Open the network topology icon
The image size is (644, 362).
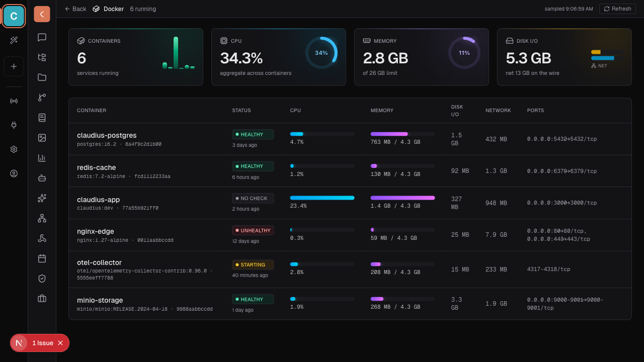(42, 218)
